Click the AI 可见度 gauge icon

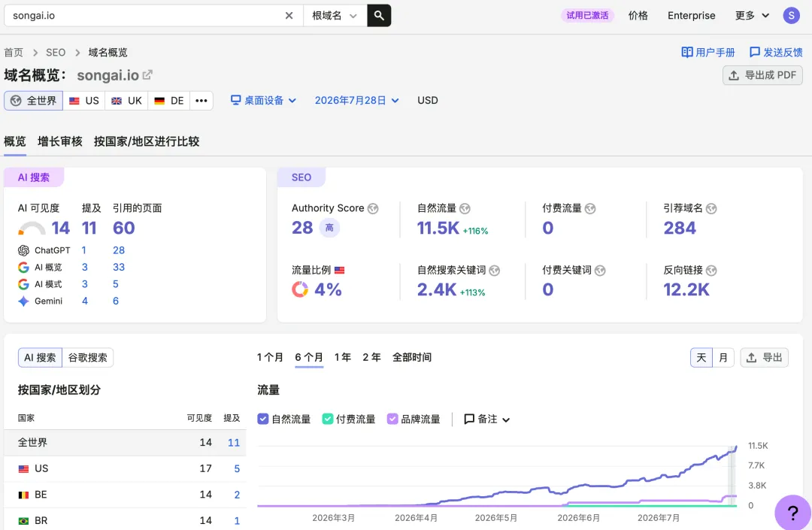32,229
